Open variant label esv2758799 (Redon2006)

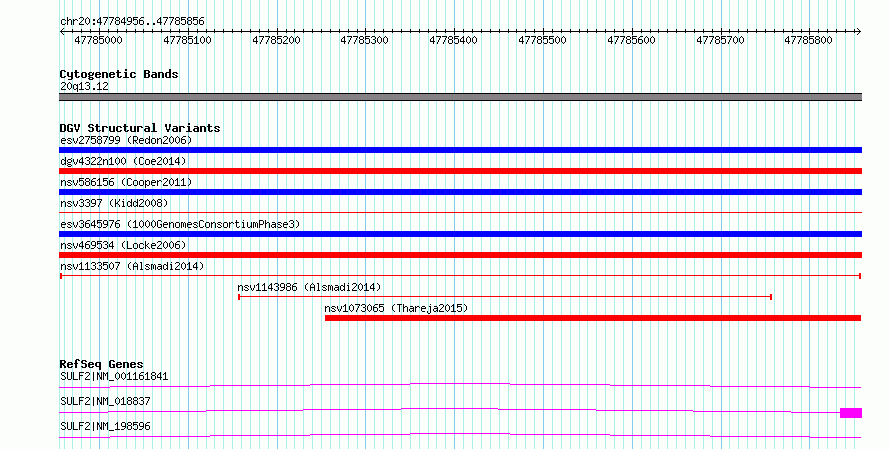pos(126,140)
